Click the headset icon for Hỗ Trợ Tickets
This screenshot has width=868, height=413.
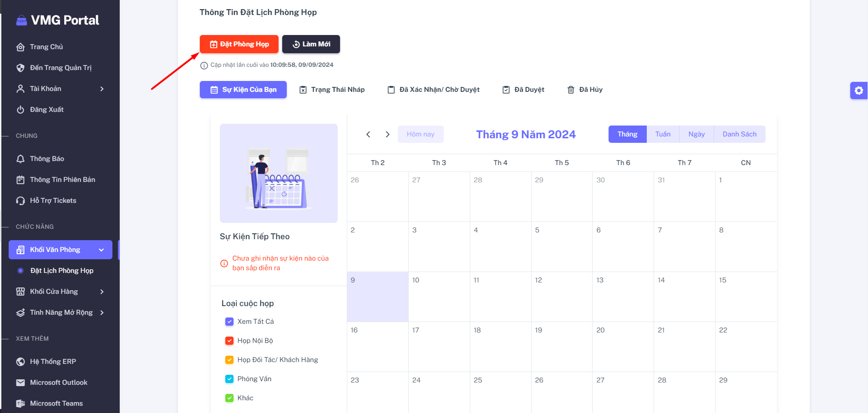(20, 201)
